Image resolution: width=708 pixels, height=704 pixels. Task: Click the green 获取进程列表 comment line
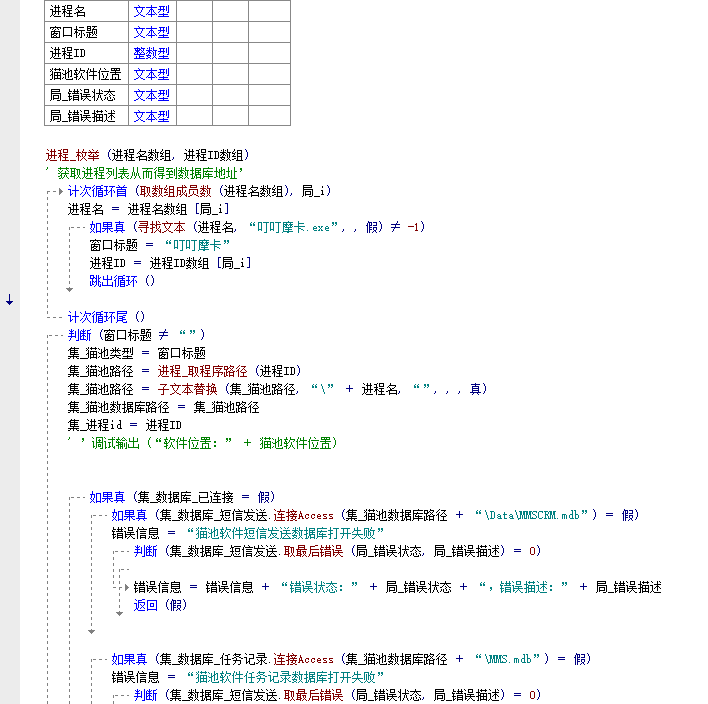[150, 173]
